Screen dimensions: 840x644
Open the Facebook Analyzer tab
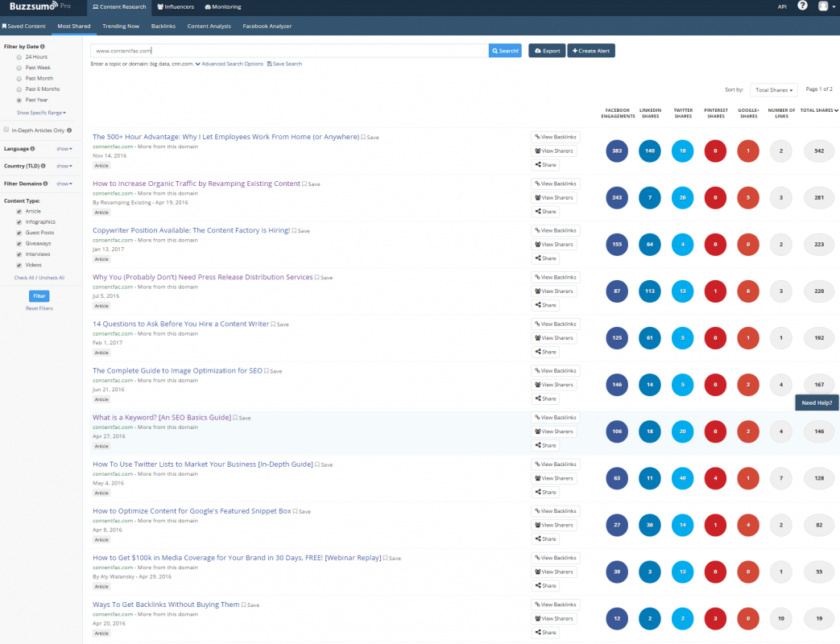coord(267,26)
